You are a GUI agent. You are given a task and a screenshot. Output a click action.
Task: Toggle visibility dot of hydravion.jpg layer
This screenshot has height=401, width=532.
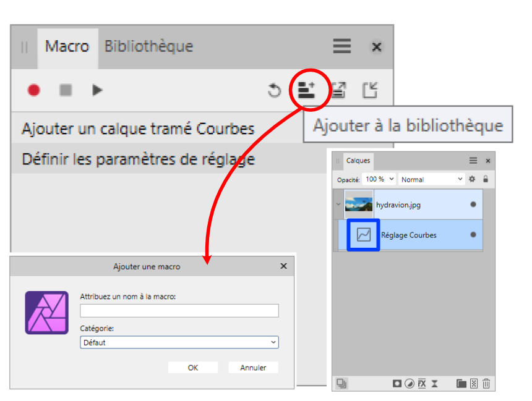click(473, 205)
